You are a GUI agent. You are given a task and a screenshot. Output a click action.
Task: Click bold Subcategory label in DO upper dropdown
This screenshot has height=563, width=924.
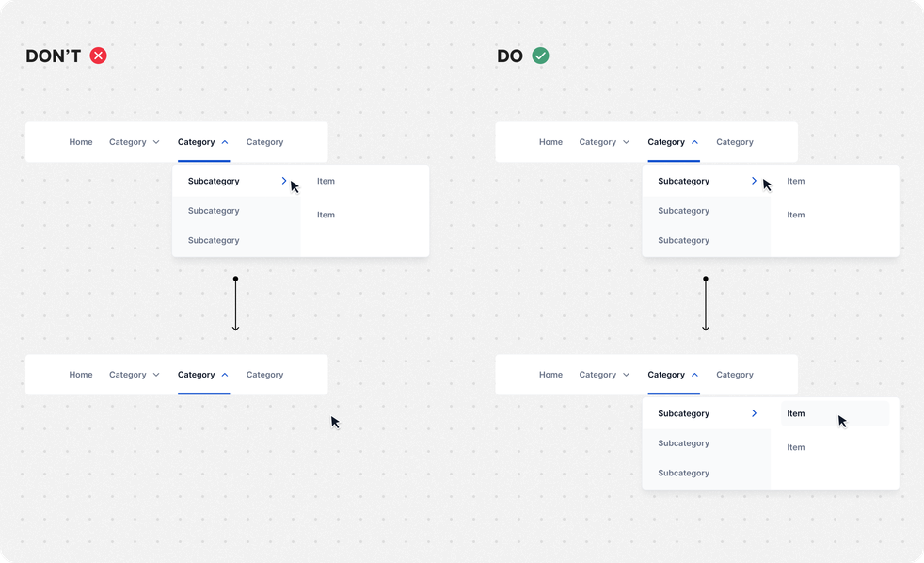[x=683, y=181]
